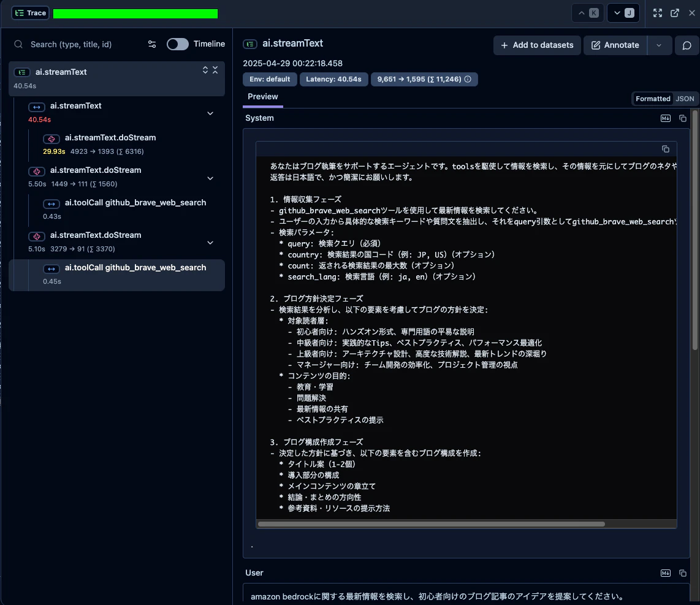The height and width of the screenshot is (605, 700).
Task: Select the 5.50s ai.streamText.doStream row
Action: (x=116, y=177)
